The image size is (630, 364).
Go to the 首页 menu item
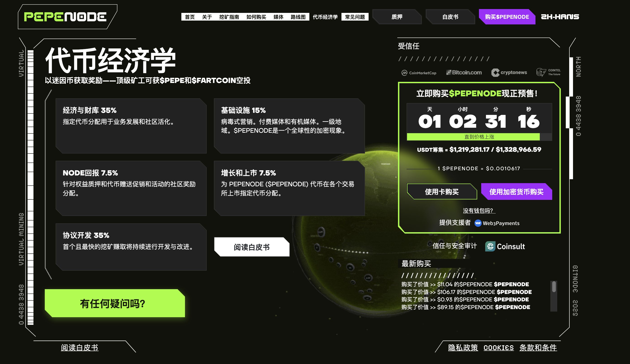[x=190, y=17]
